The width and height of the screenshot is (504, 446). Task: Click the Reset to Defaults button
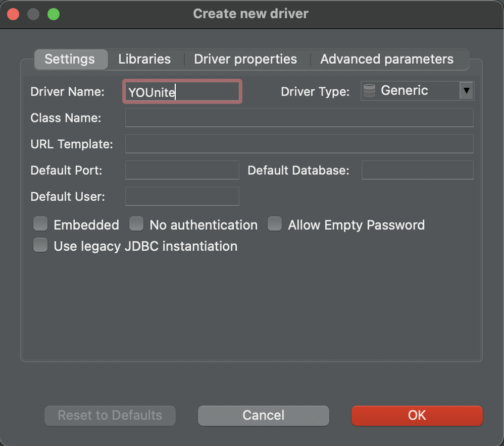tap(110, 415)
